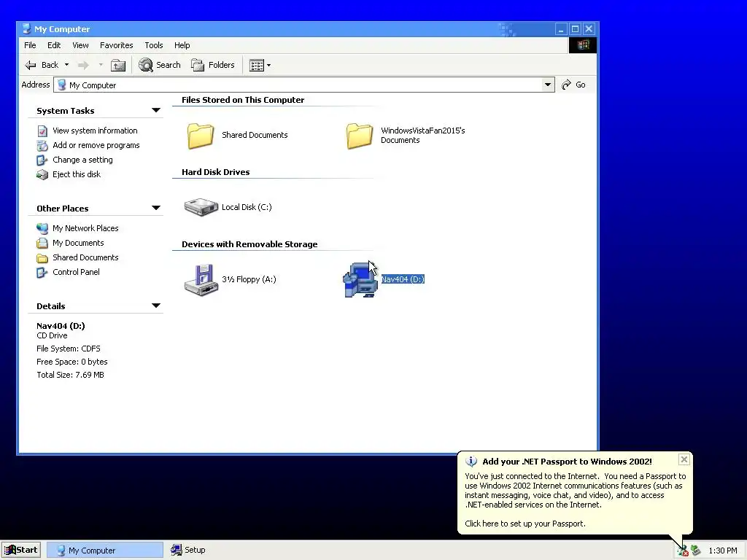The image size is (747, 560).
Task: Click the network connection tray icon
Action: click(683, 551)
